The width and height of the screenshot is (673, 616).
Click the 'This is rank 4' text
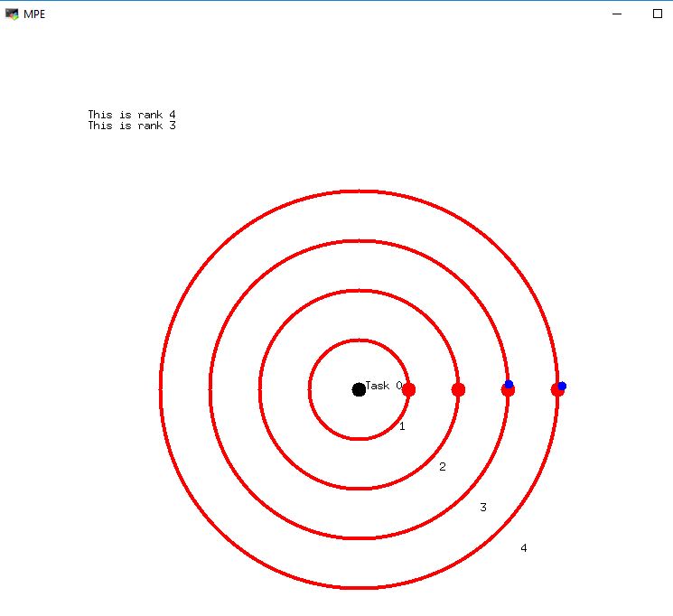(x=132, y=115)
